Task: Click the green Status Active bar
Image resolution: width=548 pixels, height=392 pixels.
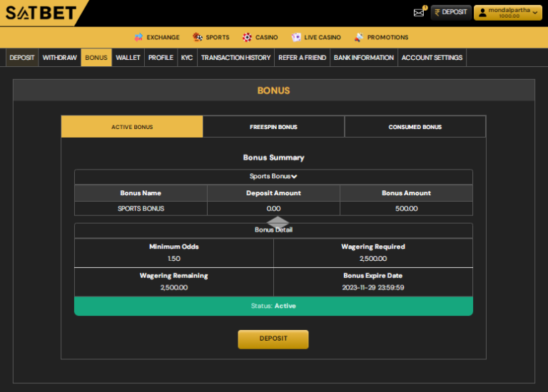Action: tap(273, 306)
